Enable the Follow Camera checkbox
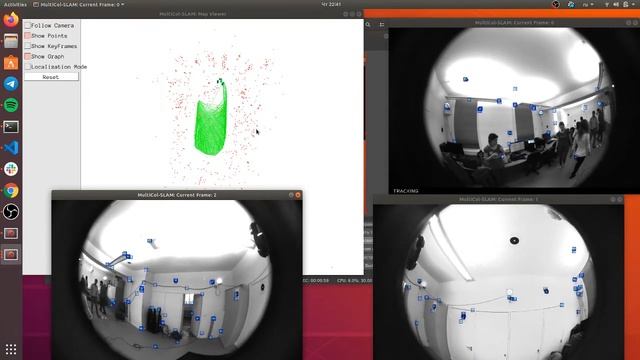This screenshot has width=640, height=360. (28, 26)
